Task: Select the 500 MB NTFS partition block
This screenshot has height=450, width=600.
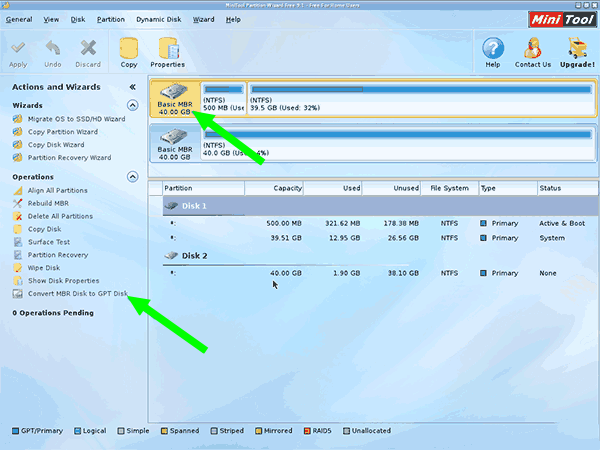Action: [223, 99]
